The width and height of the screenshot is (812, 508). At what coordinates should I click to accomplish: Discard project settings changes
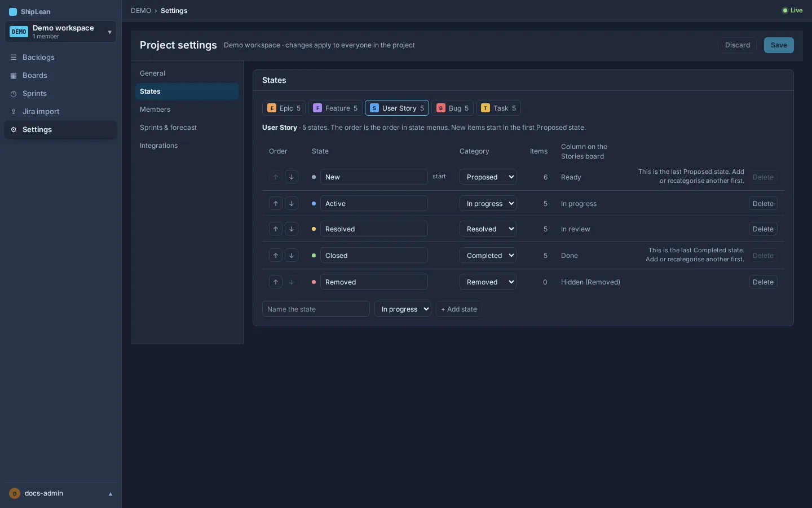point(738,45)
